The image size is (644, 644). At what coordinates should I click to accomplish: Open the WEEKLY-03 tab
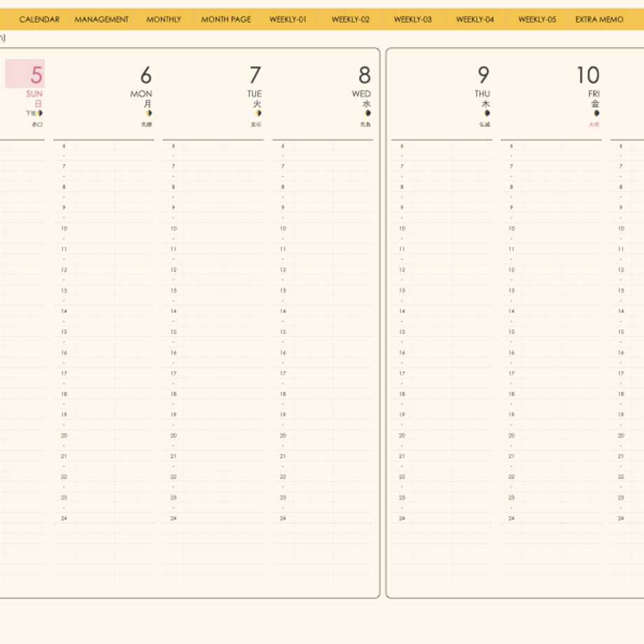point(412,20)
